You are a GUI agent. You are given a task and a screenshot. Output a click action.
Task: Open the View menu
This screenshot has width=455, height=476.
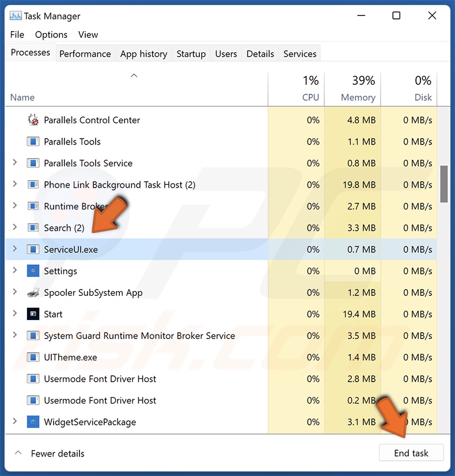tap(88, 35)
